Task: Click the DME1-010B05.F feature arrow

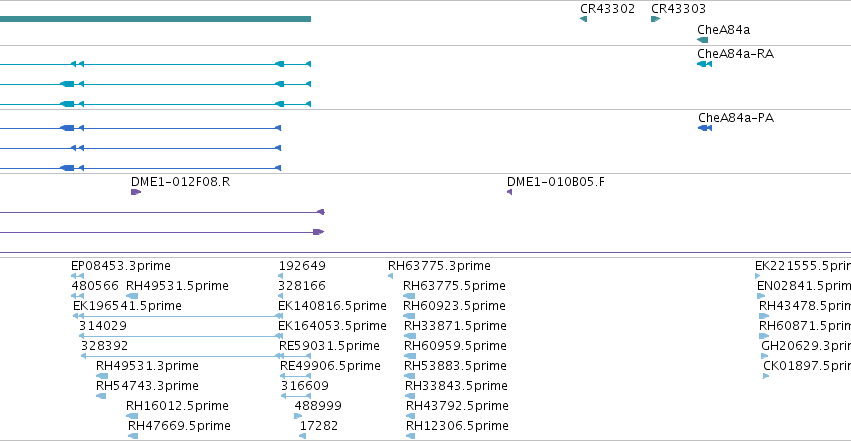Action: click(510, 192)
